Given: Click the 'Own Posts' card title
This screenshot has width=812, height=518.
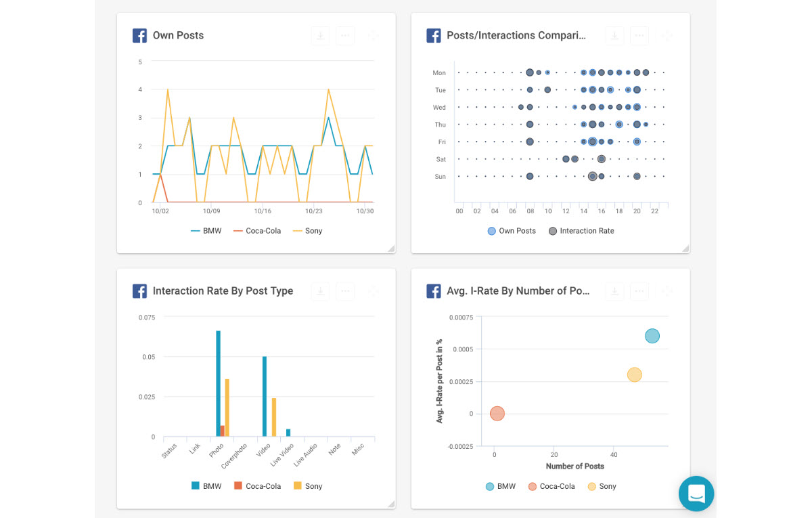Looking at the screenshot, I should pos(178,35).
